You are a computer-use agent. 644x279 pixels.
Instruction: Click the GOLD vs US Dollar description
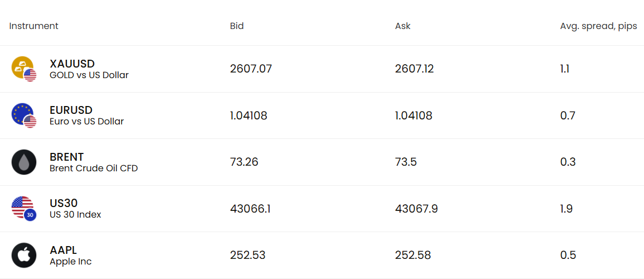click(89, 75)
